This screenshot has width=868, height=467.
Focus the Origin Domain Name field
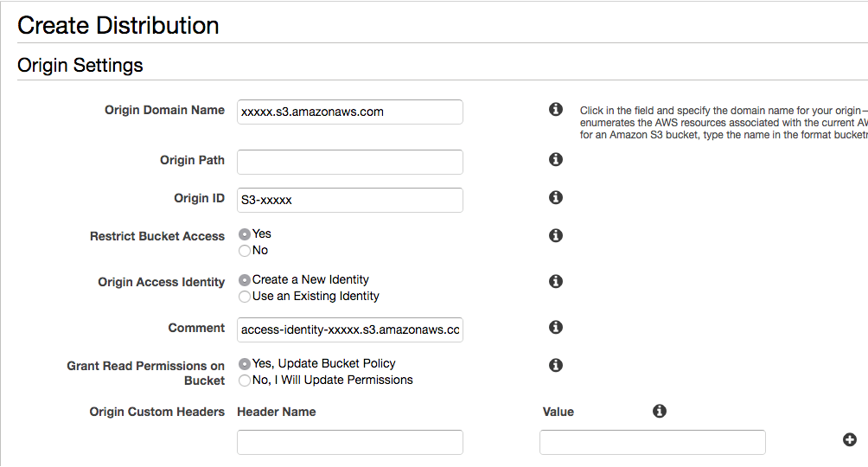[349, 112]
